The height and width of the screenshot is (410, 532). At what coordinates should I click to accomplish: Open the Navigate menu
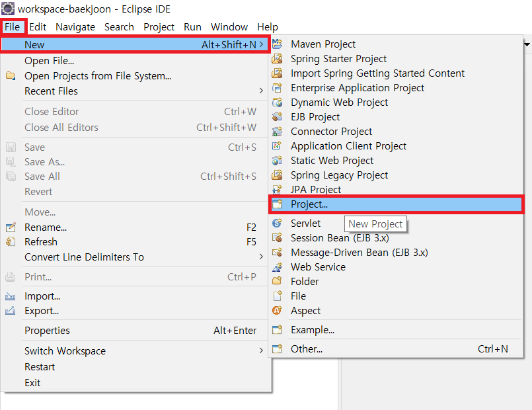click(75, 27)
